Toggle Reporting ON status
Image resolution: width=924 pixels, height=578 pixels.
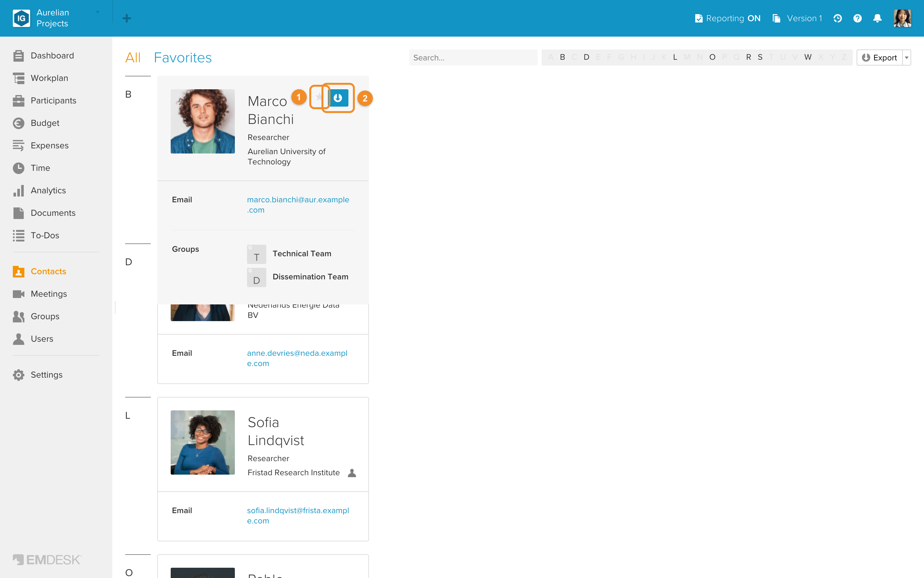(x=727, y=18)
